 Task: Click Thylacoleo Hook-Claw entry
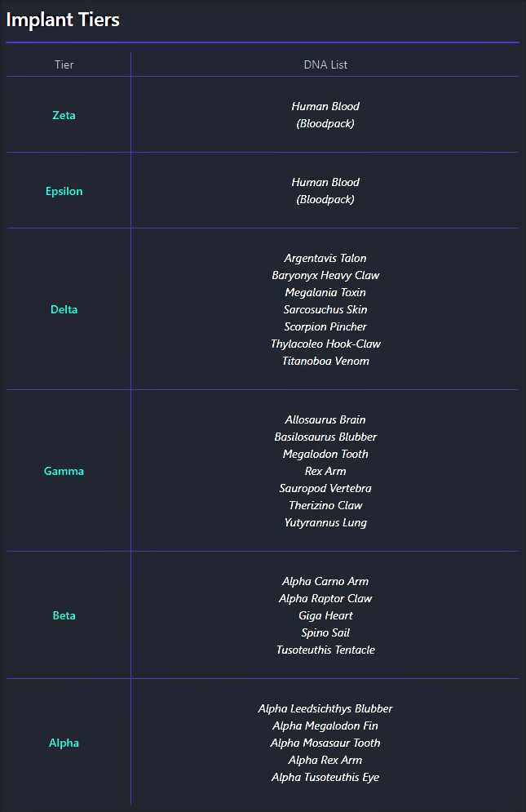click(x=325, y=344)
